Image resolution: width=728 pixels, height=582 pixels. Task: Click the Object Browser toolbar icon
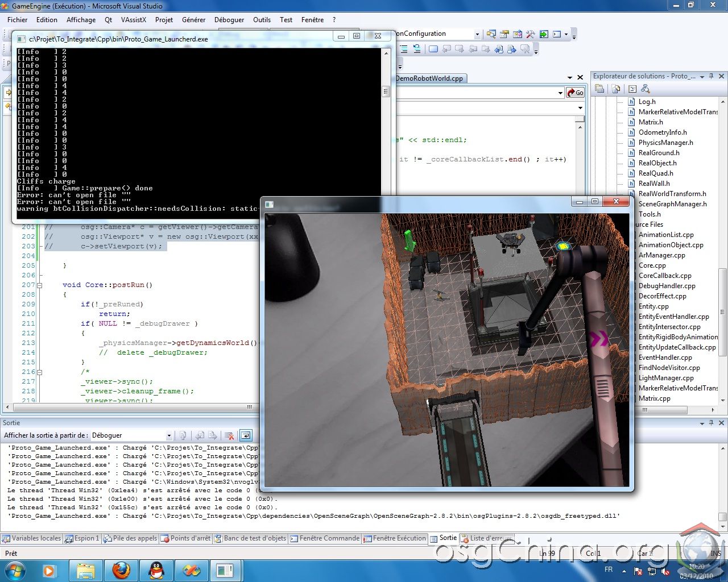pos(518,34)
